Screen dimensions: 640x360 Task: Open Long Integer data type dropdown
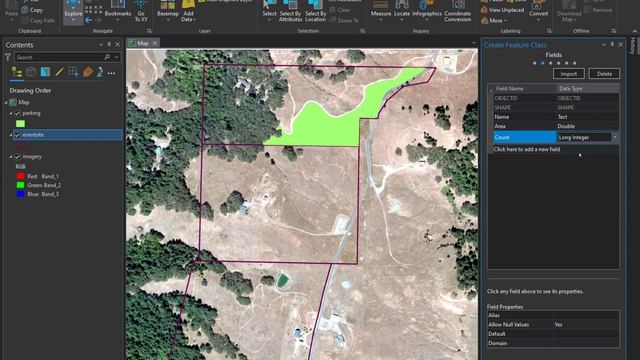point(614,138)
